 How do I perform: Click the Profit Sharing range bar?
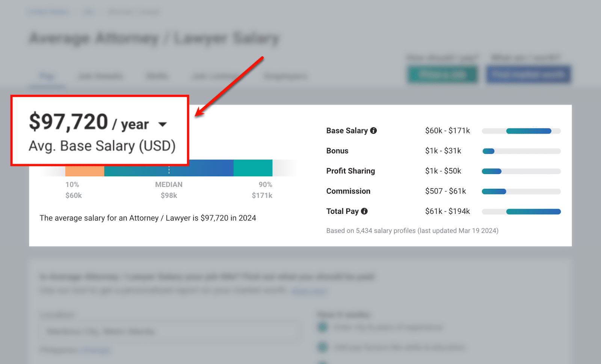tap(521, 171)
